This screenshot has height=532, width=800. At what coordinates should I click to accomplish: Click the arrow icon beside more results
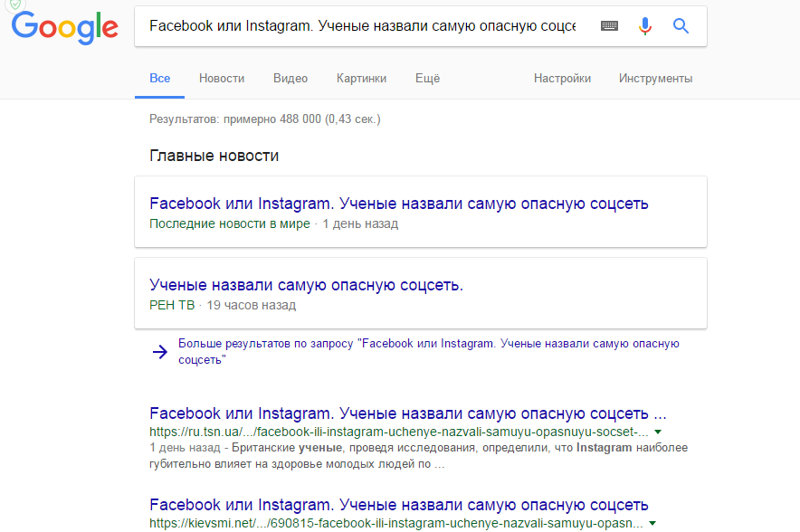tap(159, 351)
